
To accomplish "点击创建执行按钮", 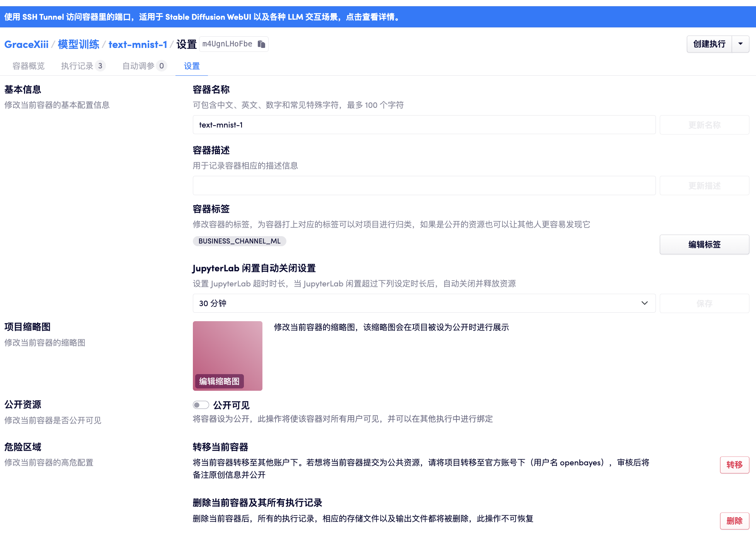I will point(709,44).
